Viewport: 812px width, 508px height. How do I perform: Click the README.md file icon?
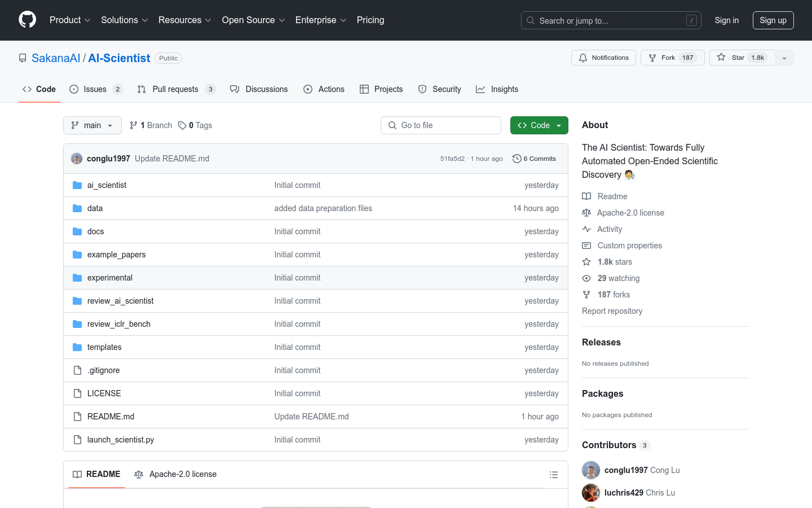click(x=77, y=417)
